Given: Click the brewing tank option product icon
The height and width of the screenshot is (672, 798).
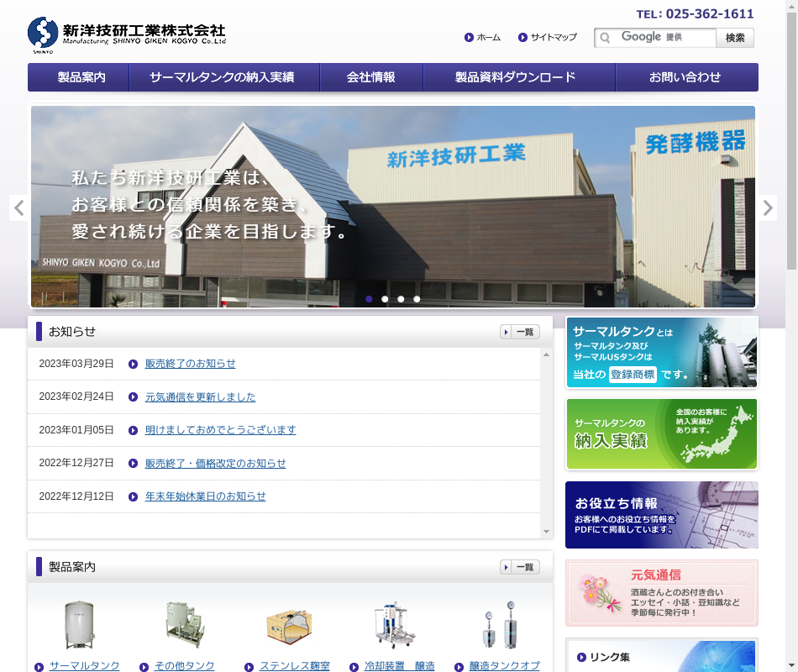Looking at the screenshot, I should (499, 625).
